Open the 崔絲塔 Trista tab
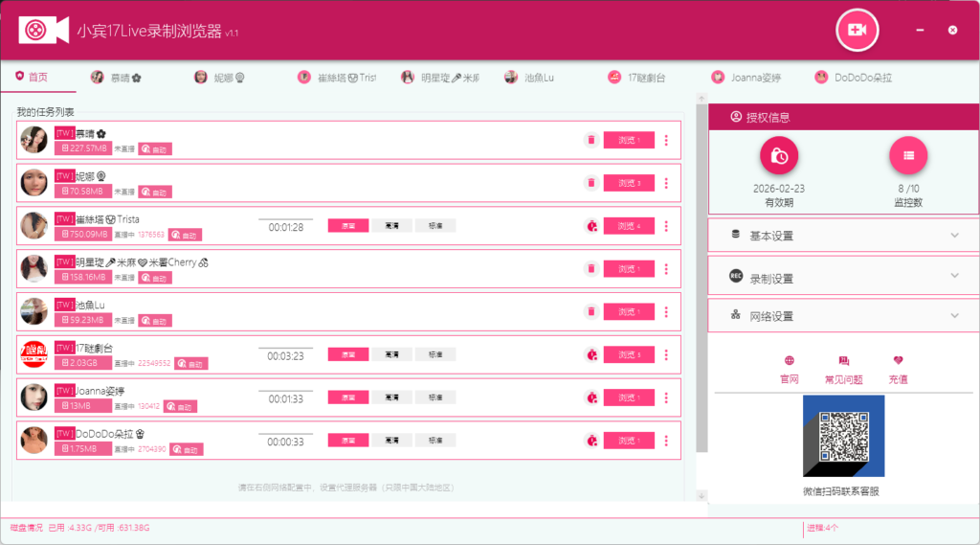This screenshot has height=545, width=980. click(337, 78)
